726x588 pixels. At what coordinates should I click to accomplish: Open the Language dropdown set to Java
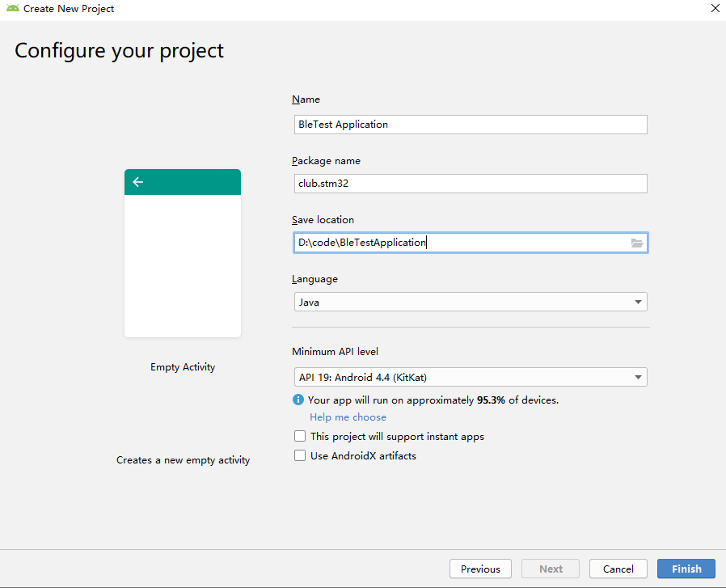pos(469,302)
